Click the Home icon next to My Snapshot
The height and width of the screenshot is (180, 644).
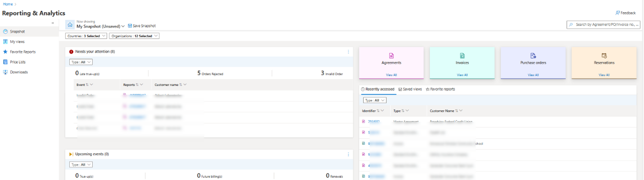(x=70, y=24)
